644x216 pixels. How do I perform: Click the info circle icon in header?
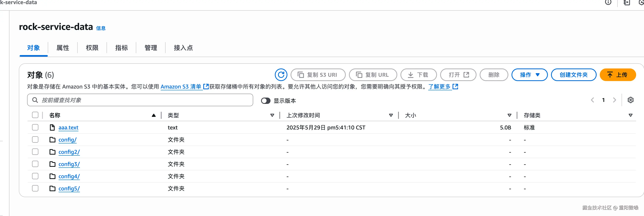[608, 3]
